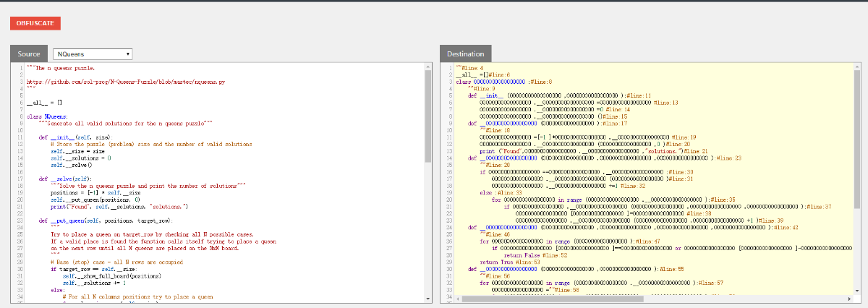The width and height of the screenshot is (868, 308).
Task: Select the Destination tab
Action: pyautogui.click(x=466, y=54)
